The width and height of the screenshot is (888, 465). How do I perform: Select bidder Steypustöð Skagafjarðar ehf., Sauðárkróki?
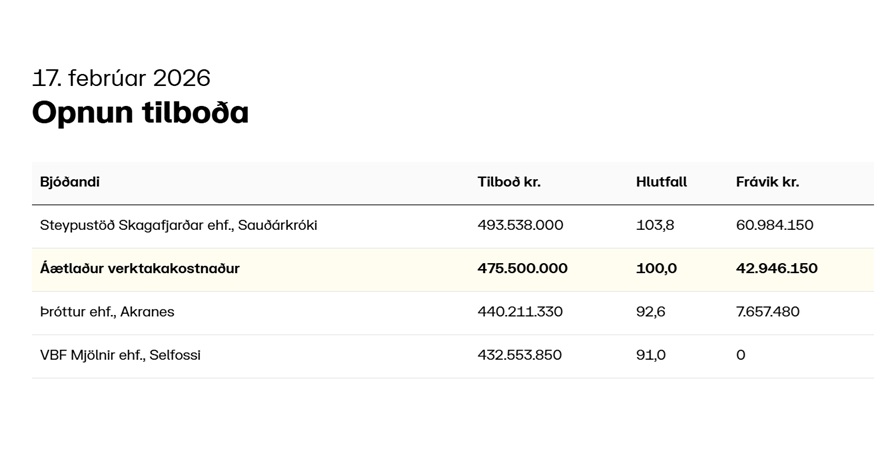pyautogui.click(x=178, y=225)
